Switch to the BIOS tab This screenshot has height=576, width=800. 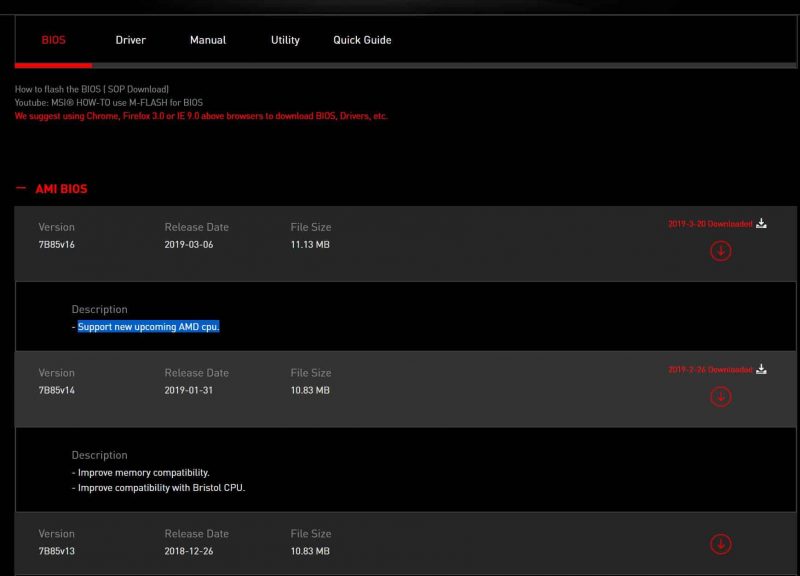pos(53,40)
